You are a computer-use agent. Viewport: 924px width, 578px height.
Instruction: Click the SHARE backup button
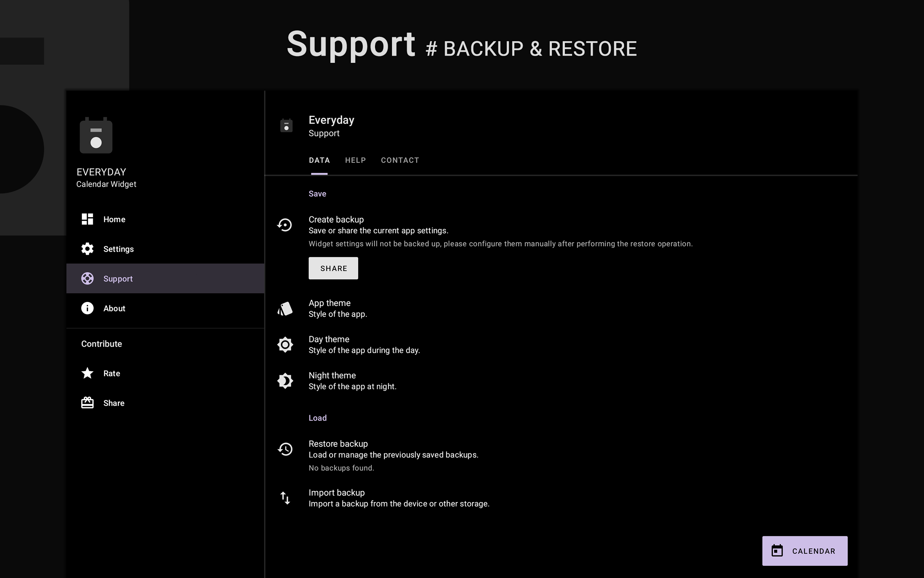pyautogui.click(x=334, y=268)
